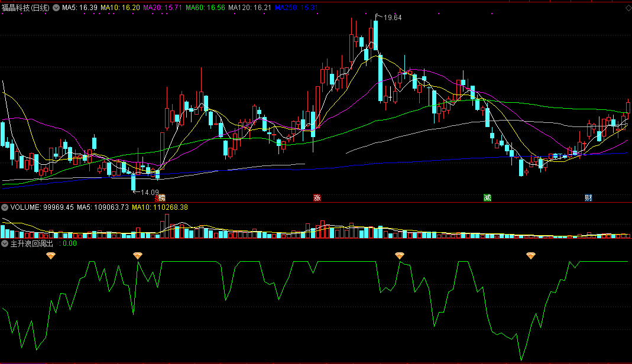The width and height of the screenshot is (632, 364).
Task: Click the hollow diamond icon in chart header
Action: 628,8
